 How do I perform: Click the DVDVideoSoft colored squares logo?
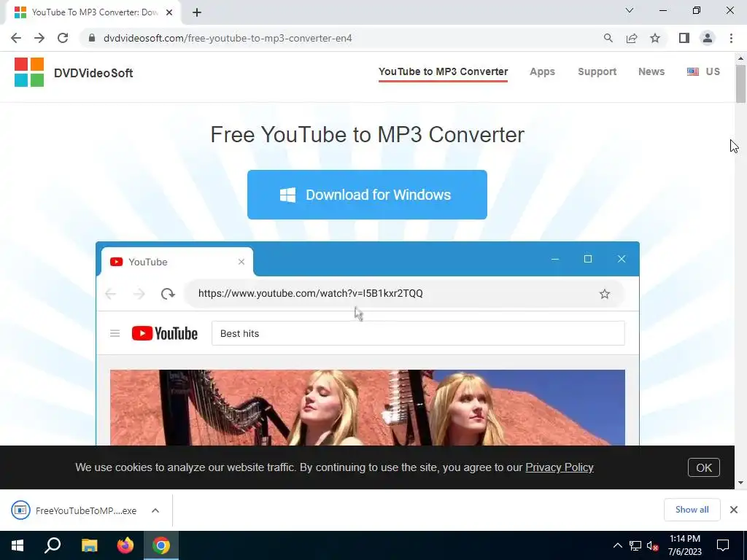pos(29,72)
